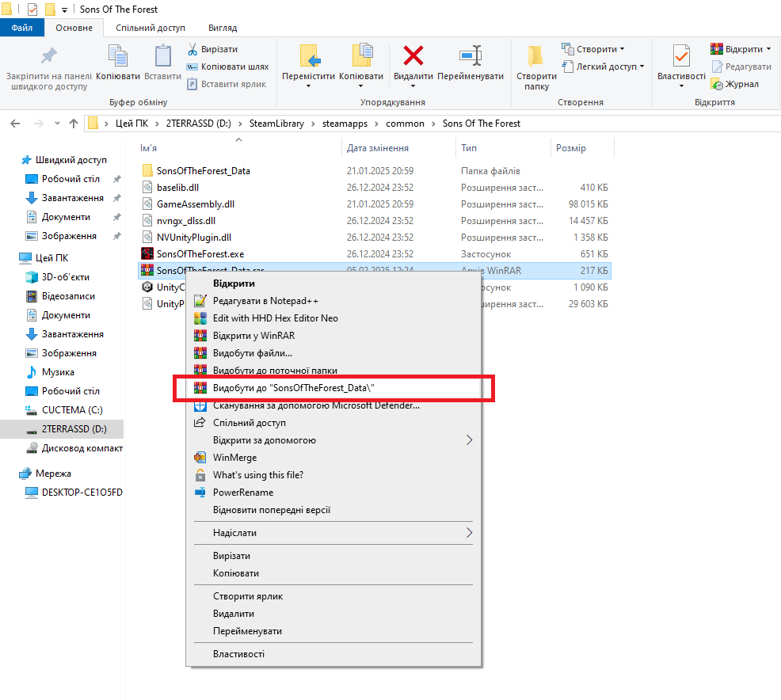Click common in the address breadcrumb
The height and width of the screenshot is (700, 781).
405,124
